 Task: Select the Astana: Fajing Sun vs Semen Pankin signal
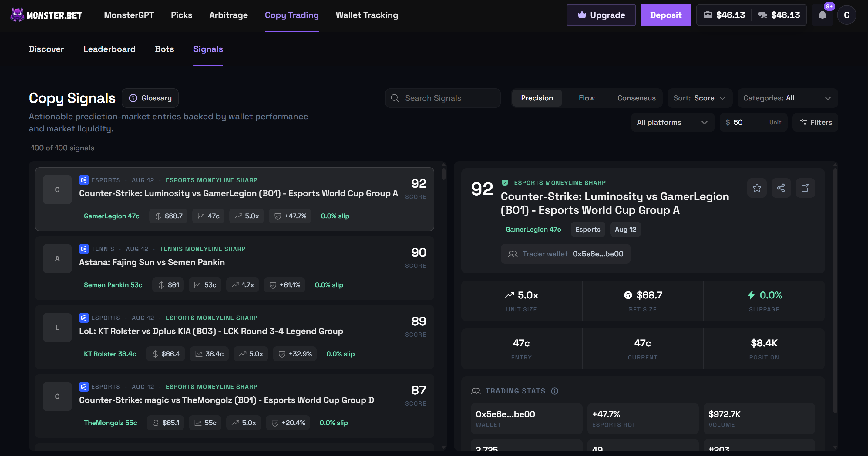[x=234, y=268]
